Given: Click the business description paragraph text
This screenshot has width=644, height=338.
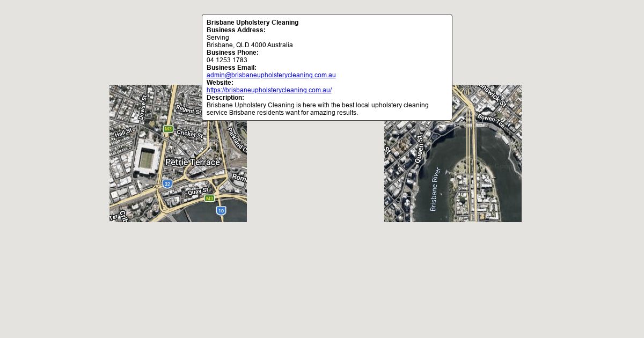Looking at the screenshot, I should coord(317,109).
